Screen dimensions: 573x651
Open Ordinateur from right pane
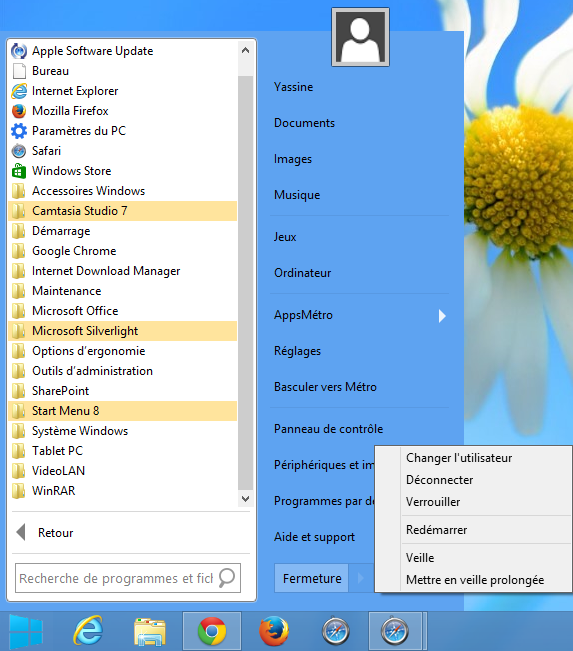[303, 273]
